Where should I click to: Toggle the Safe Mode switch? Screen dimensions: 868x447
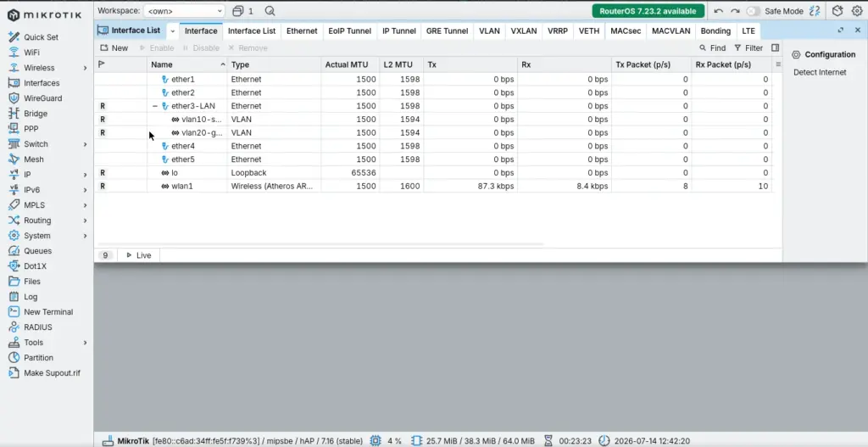pos(754,11)
